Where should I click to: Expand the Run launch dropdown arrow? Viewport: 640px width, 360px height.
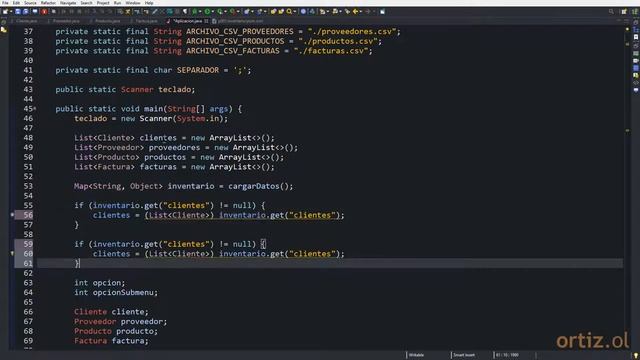pyautogui.click(x=213, y=11)
